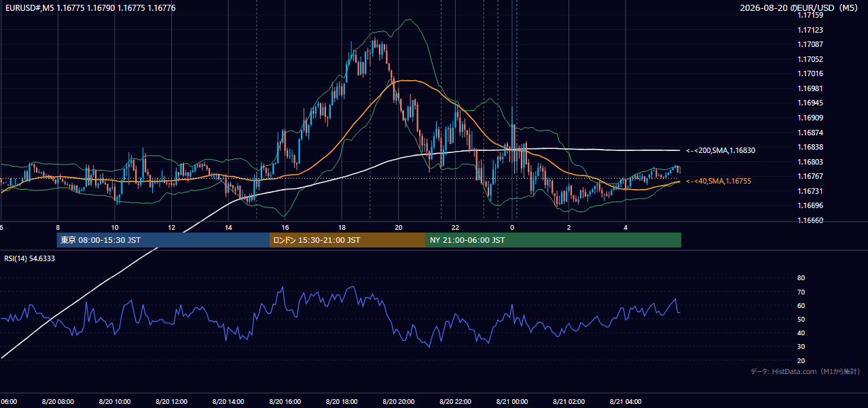Select the ロンドン 15:30-21:00 JST session bar
This screenshot has height=408, width=868.
click(x=348, y=240)
